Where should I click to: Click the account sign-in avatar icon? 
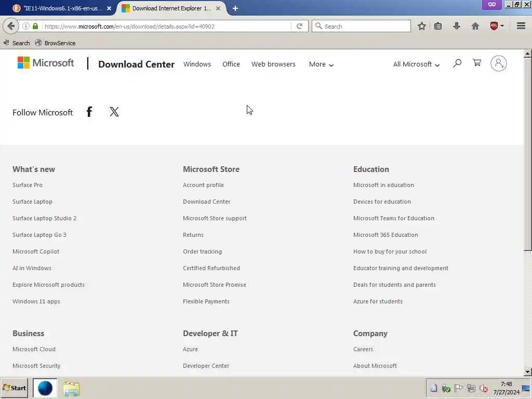click(498, 63)
